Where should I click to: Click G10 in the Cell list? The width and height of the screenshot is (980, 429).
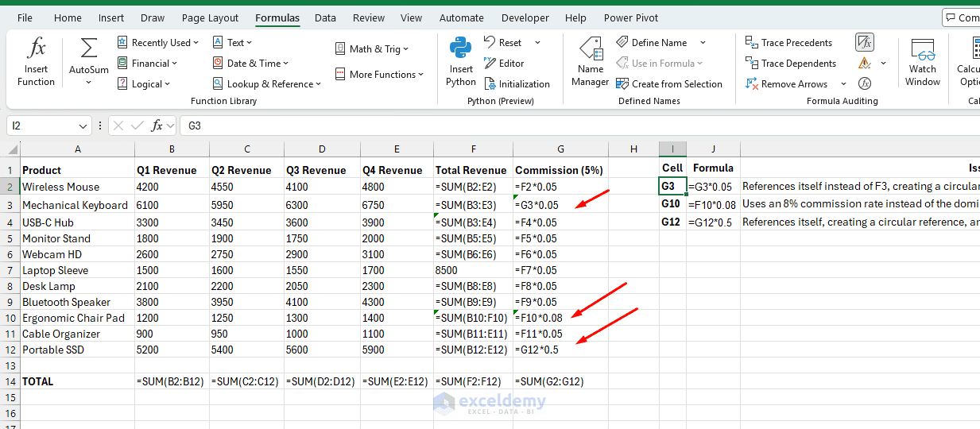672,204
